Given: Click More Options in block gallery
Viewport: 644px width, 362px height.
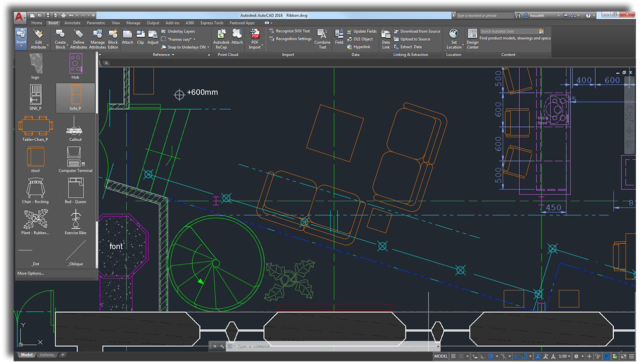Looking at the screenshot, I should [31, 274].
